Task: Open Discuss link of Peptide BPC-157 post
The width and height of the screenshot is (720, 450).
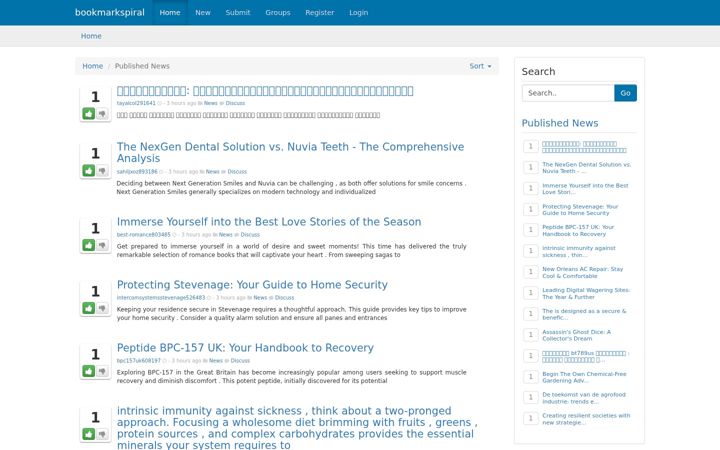Action: pyautogui.click(x=240, y=360)
